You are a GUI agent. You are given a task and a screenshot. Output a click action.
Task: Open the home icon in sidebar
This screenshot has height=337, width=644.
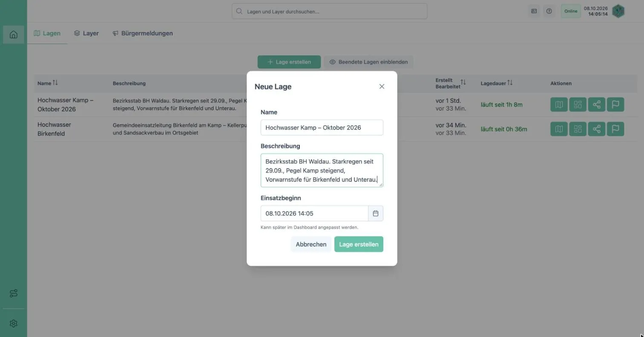pyautogui.click(x=13, y=35)
